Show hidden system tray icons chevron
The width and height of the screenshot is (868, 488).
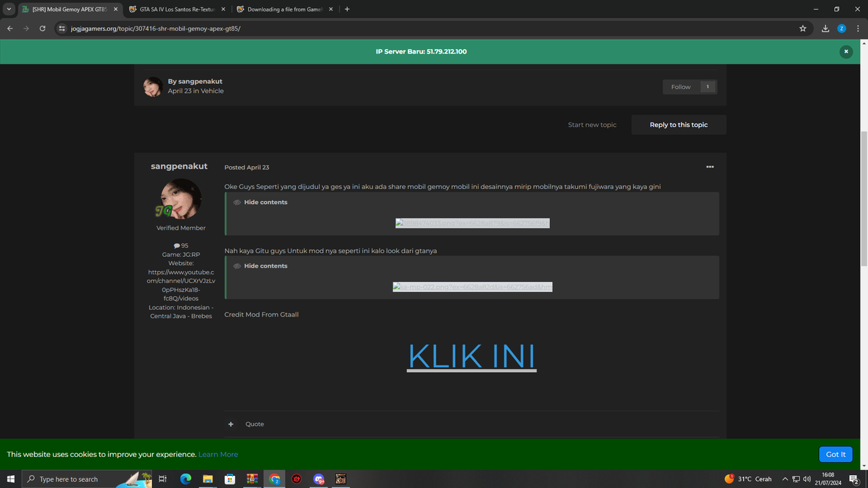pyautogui.click(x=785, y=479)
